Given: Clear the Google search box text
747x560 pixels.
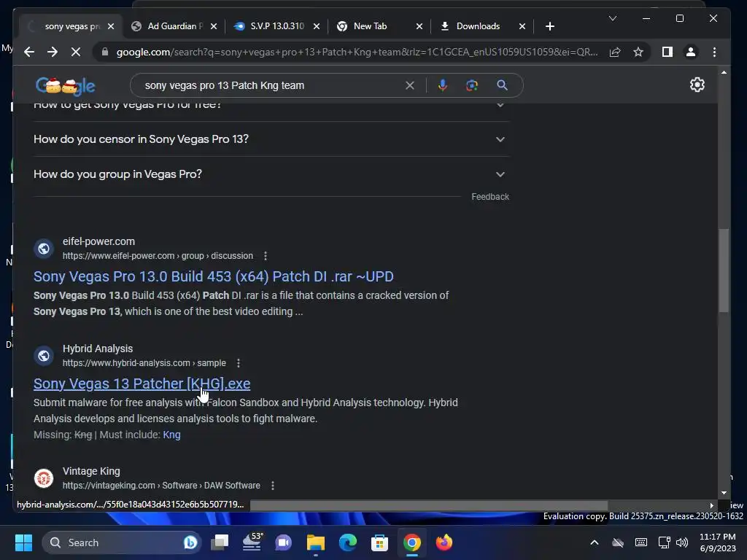Looking at the screenshot, I should point(410,86).
